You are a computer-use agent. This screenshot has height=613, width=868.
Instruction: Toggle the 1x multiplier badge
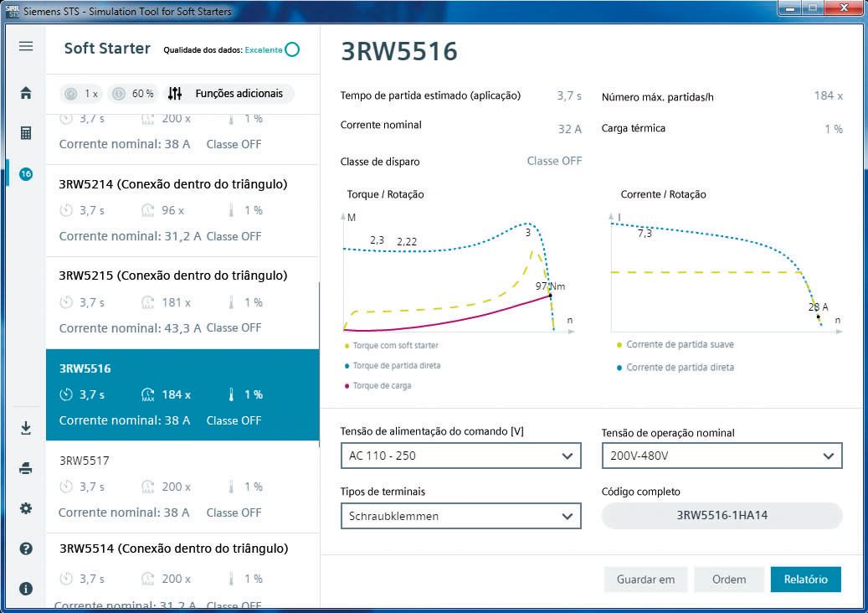click(80, 94)
